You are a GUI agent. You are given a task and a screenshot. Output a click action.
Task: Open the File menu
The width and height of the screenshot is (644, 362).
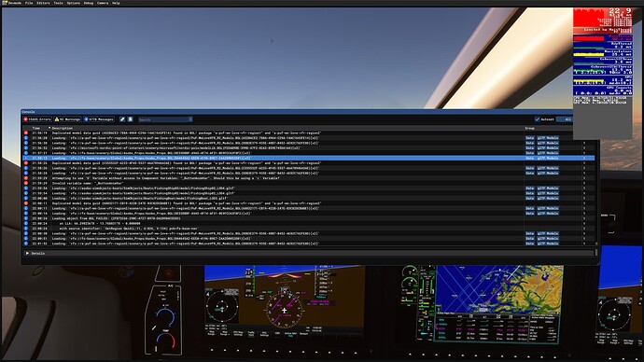[29, 3]
